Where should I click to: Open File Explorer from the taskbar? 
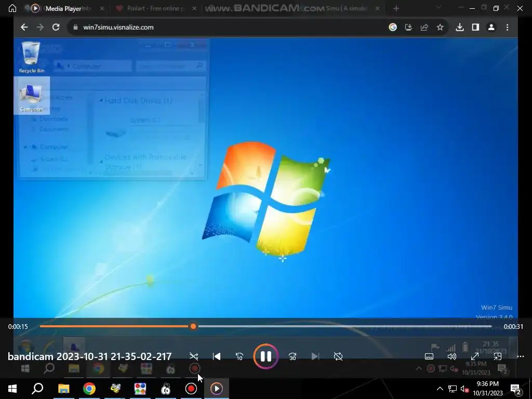pyautogui.click(x=63, y=389)
